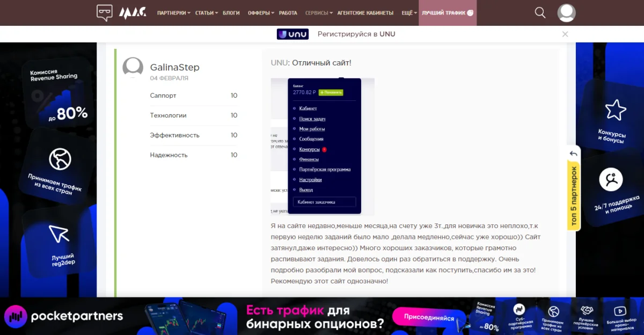Click the search magnifier icon
The height and width of the screenshot is (335, 644).
pos(540,13)
